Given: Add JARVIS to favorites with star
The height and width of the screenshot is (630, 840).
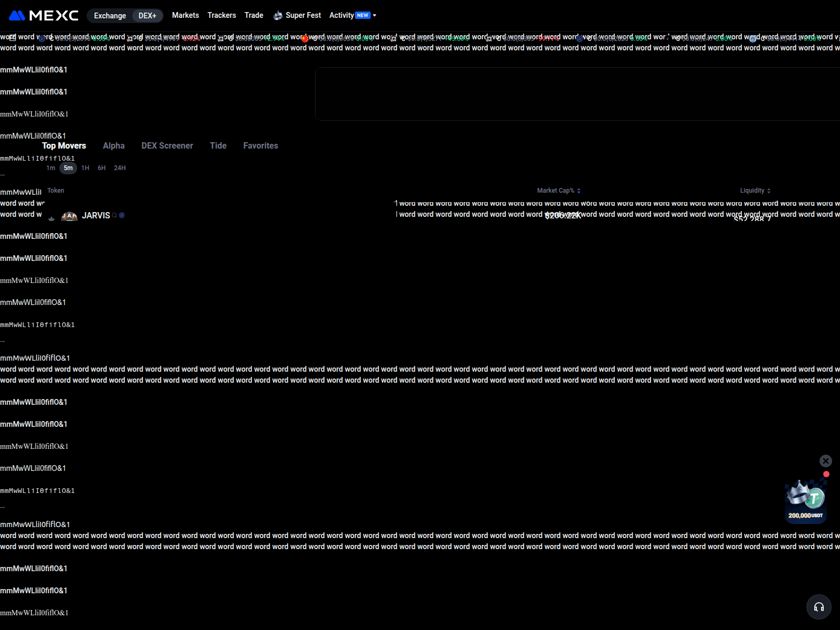Looking at the screenshot, I should pyautogui.click(x=51, y=218).
